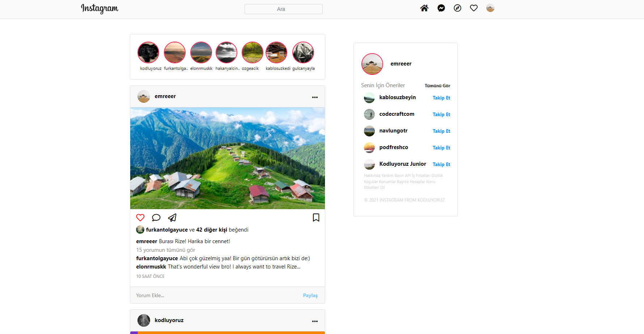Expand all comments via '15 yorumun tümünü gör'
Screen dimensions: 644x334
165,250
